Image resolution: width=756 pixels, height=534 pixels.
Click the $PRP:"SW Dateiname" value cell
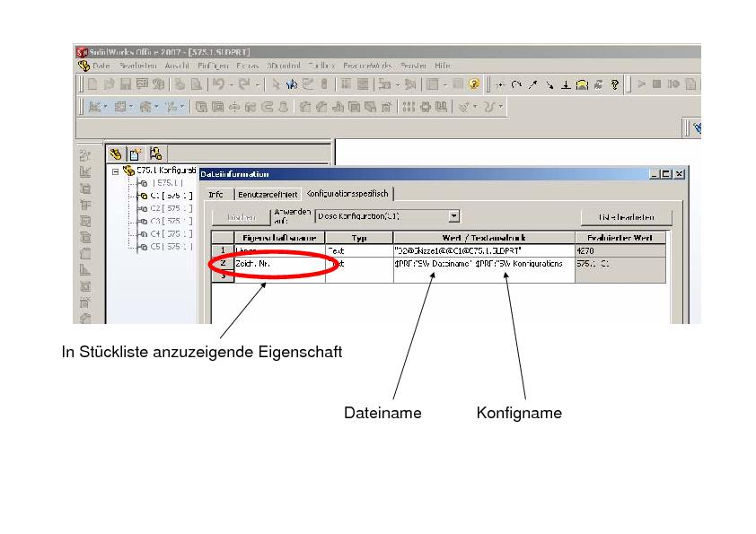484,264
